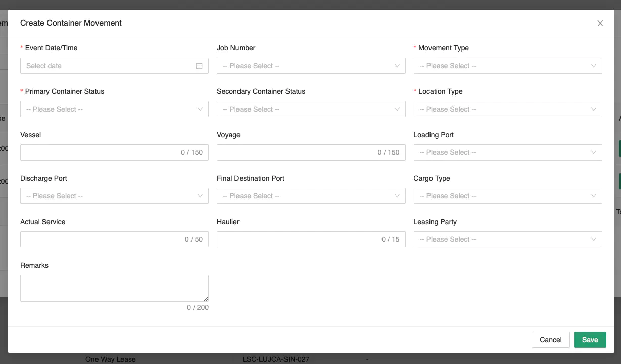The height and width of the screenshot is (364, 621).
Task: Close the Create Container Movement dialog
Action: point(600,23)
